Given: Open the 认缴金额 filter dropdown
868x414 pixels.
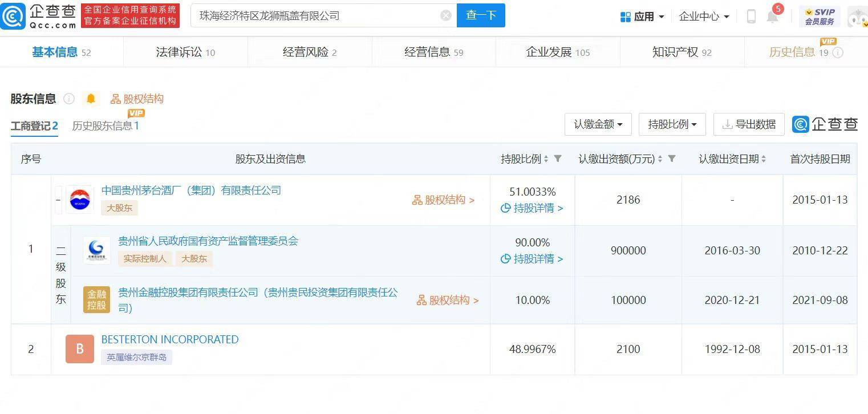Looking at the screenshot, I should coord(598,124).
